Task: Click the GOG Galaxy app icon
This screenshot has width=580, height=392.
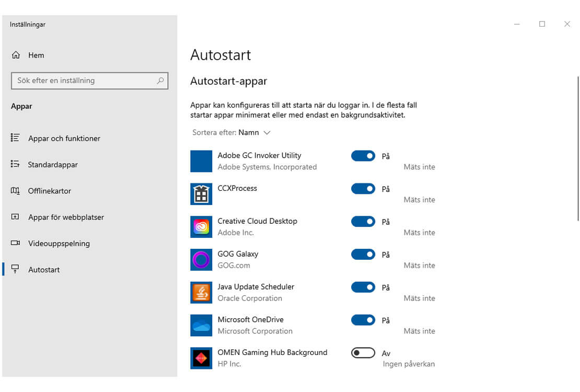Action: pyautogui.click(x=201, y=260)
